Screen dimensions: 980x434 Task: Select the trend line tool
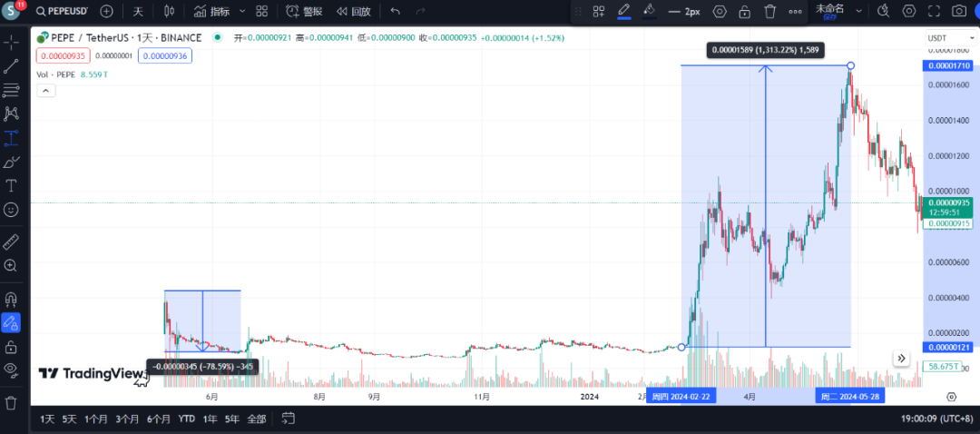[x=11, y=66]
